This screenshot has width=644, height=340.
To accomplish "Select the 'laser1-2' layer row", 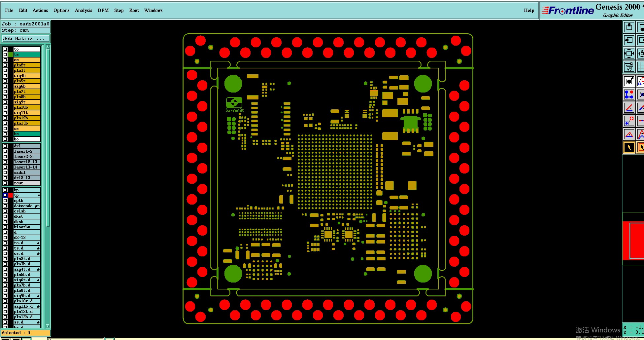I will click(x=27, y=151).
